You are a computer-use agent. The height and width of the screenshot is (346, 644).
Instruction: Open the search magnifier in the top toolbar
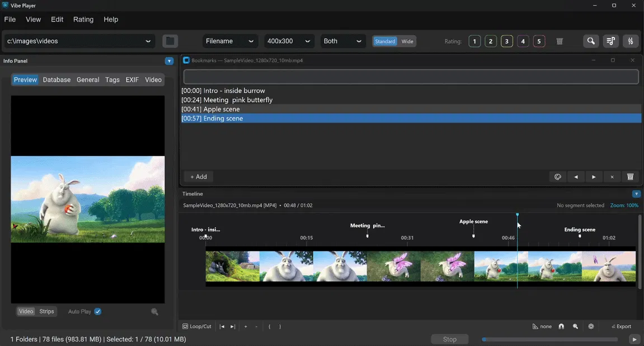point(591,41)
